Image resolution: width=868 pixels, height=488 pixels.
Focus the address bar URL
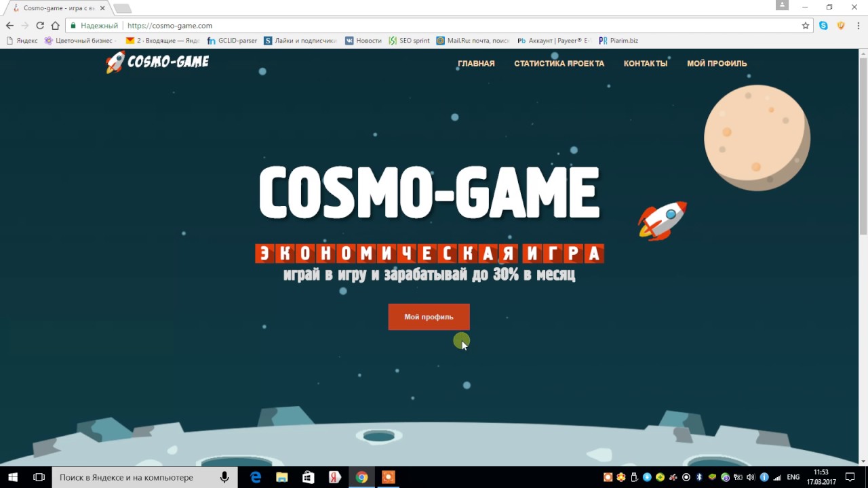point(170,26)
